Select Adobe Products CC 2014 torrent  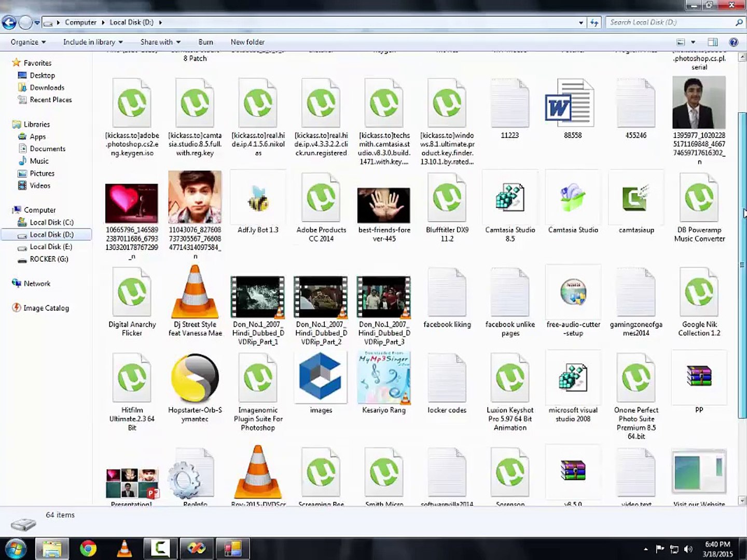321,198
